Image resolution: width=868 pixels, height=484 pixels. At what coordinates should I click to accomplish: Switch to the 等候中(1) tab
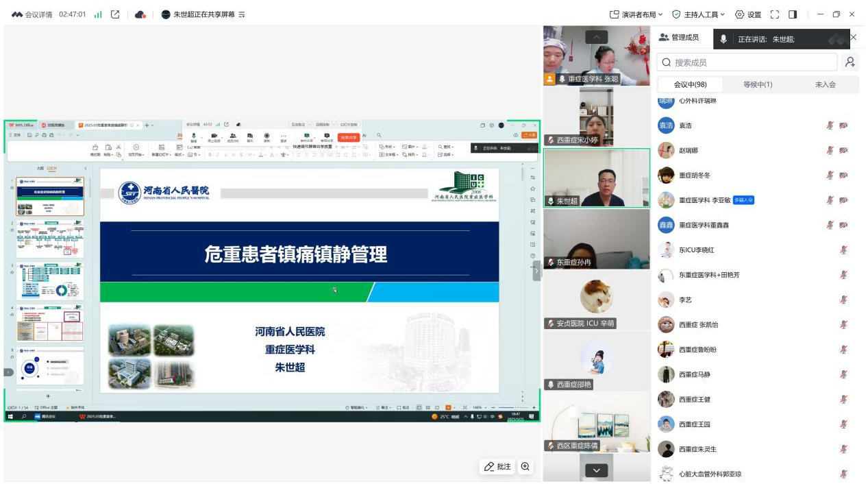[x=758, y=84]
